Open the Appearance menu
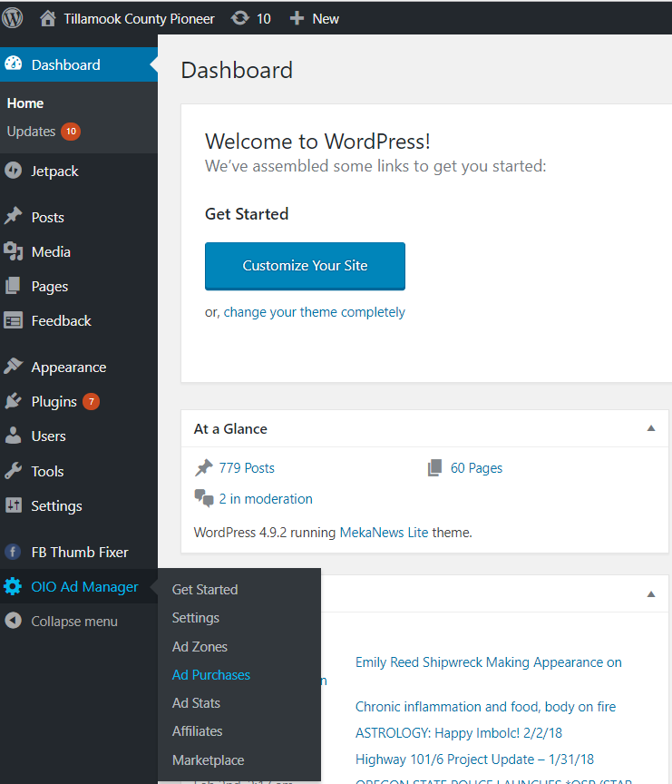This screenshot has width=672, height=784. [68, 367]
